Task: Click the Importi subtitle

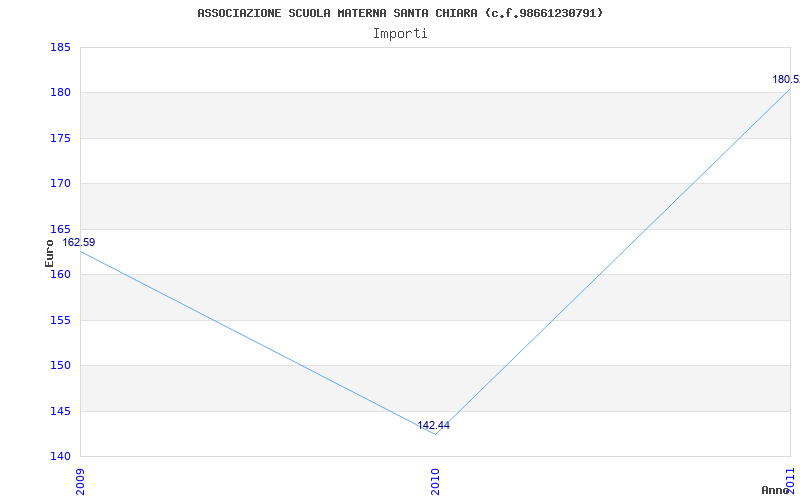Action: 400,34
